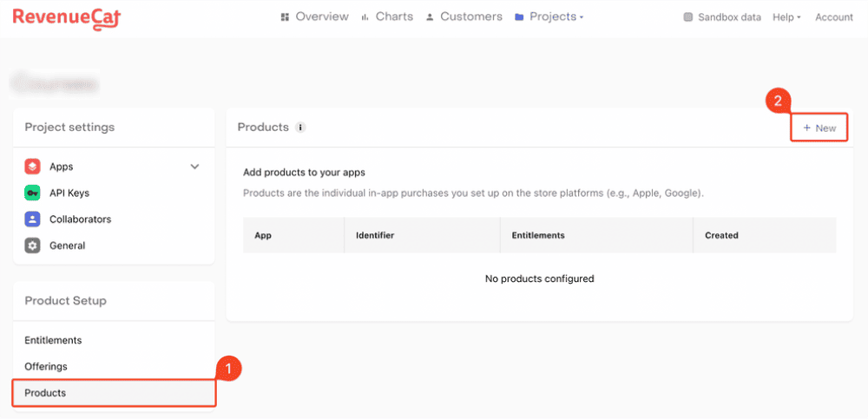Open the Account menu item
Image resolution: width=868 pixels, height=419 pixels.
click(834, 17)
